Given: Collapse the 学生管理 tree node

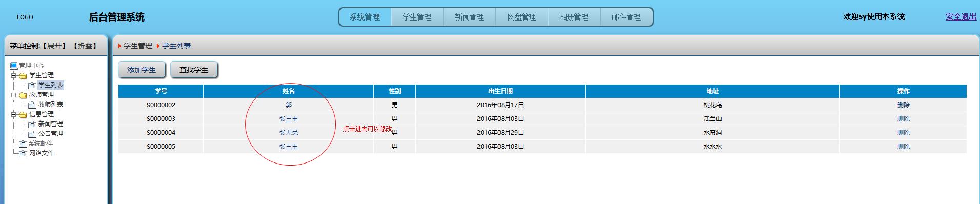Looking at the screenshot, I should click(14, 75).
